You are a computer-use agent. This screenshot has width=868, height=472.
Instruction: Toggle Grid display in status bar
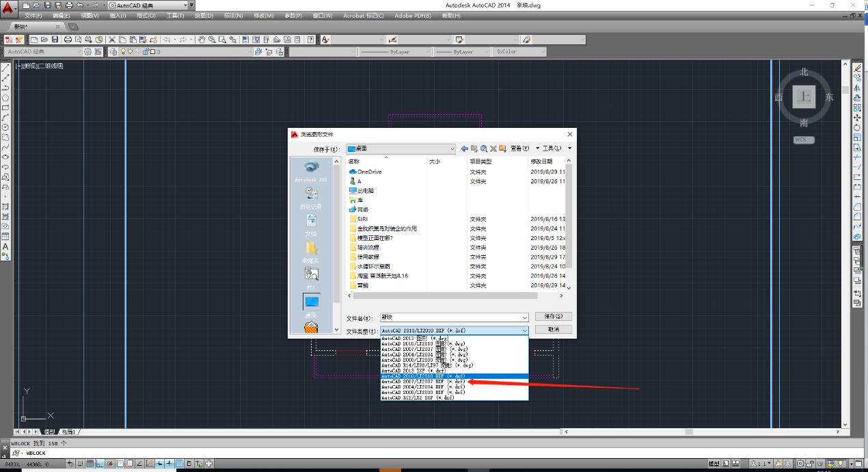tap(91, 464)
